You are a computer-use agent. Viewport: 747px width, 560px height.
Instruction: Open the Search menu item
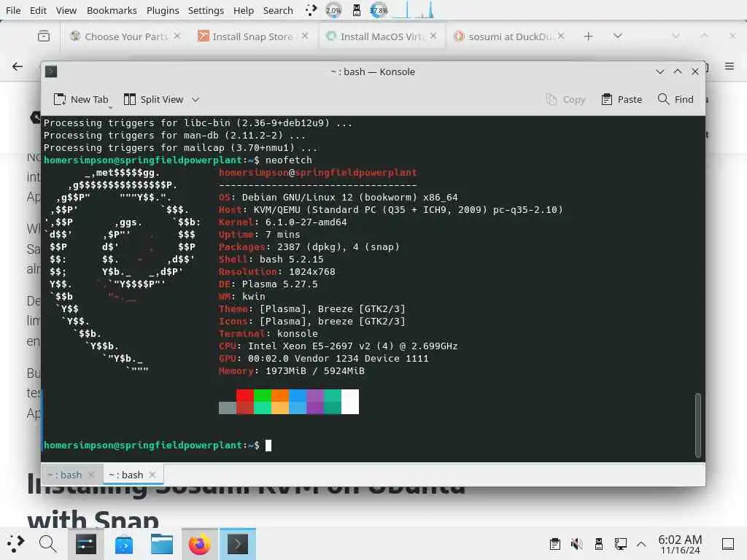pos(278,10)
